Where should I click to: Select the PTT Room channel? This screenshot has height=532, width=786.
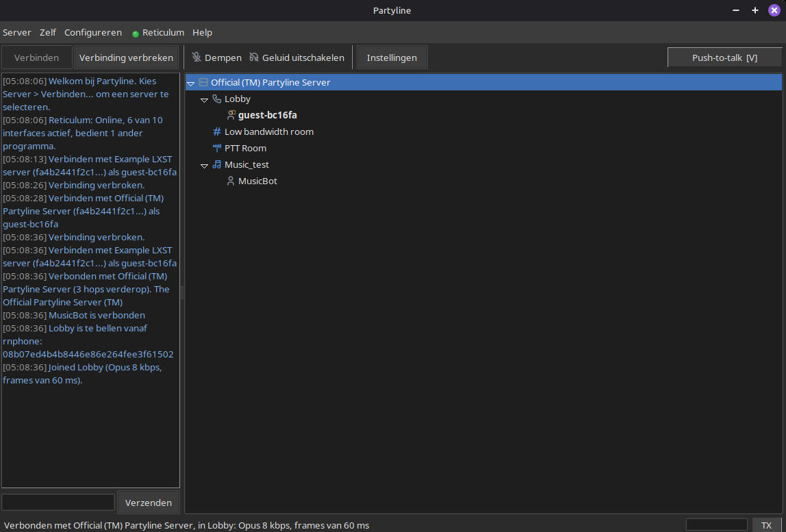pos(246,149)
